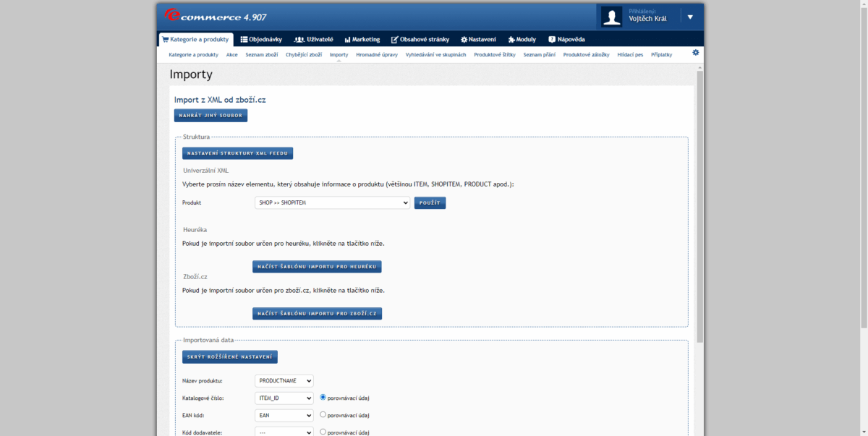Open the Název produktu dropdown

284,380
